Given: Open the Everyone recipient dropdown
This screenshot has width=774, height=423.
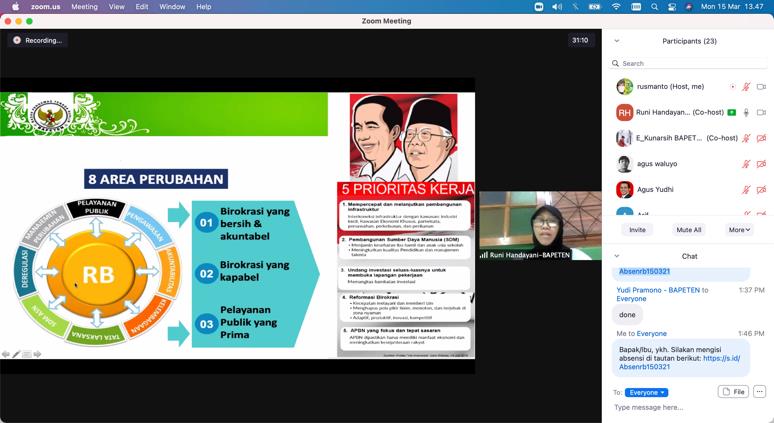Looking at the screenshot, I should coord(646,392).
